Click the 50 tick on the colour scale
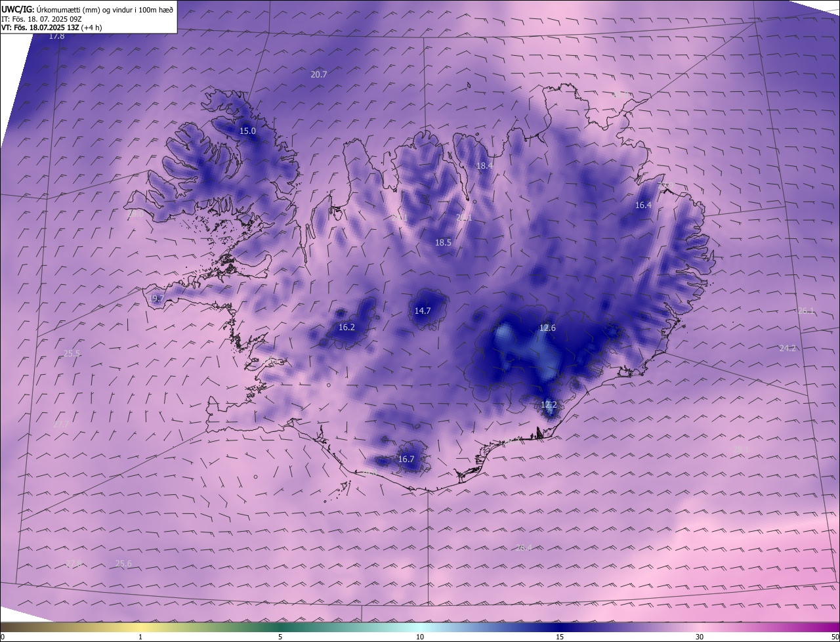 pos(835,637)
